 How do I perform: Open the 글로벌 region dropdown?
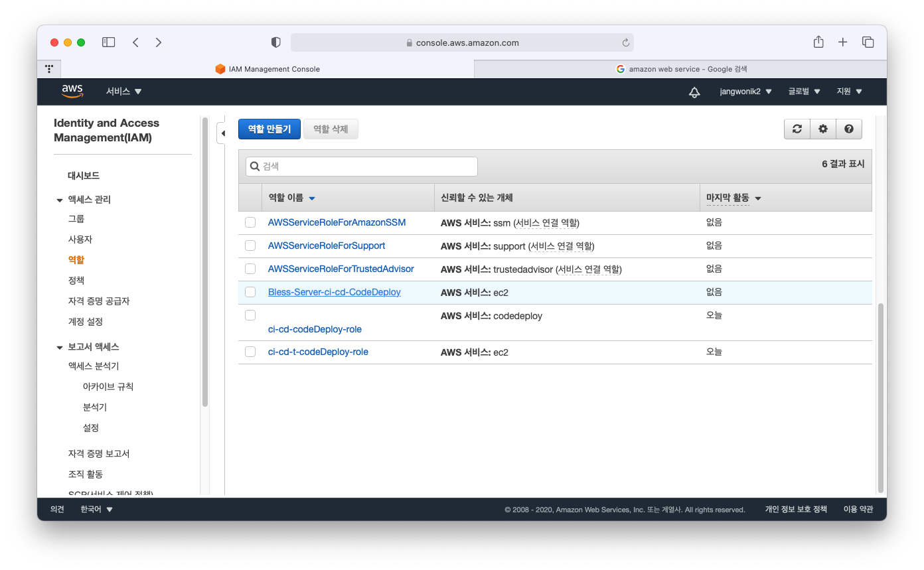coord(805,92)
